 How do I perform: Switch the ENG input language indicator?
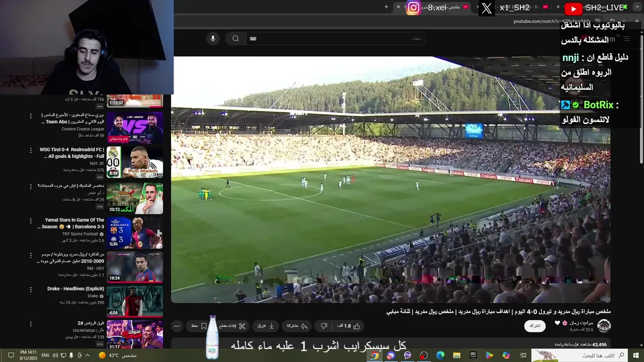point(45,355)
